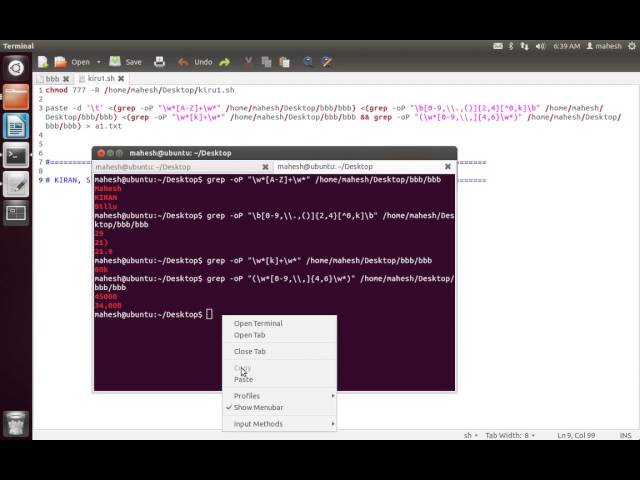Click the New document icon in gedit toolbar
640x480 pixels.
(x=43, y=62)
